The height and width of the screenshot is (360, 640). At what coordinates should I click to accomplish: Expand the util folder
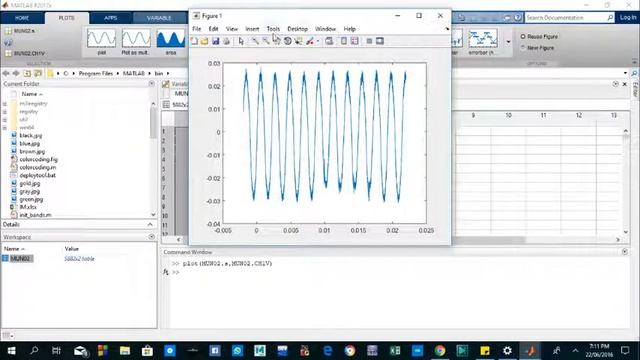pos(5,120)
